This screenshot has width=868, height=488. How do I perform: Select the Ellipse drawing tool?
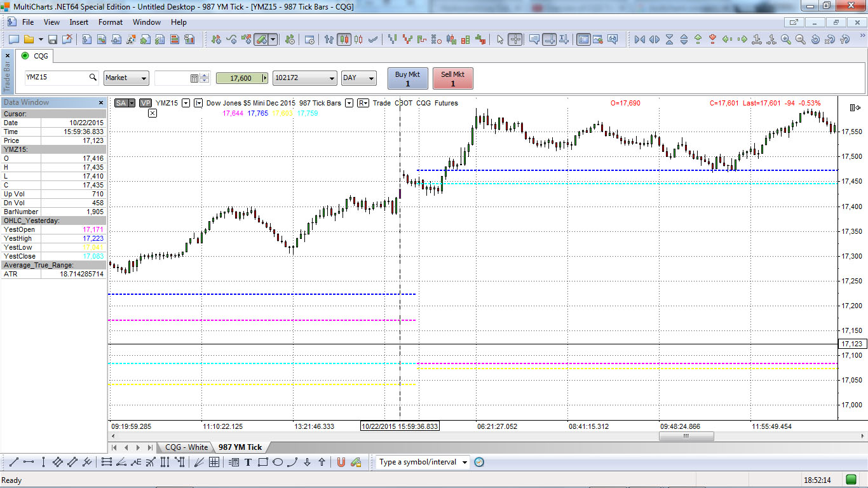coord(278,462)
